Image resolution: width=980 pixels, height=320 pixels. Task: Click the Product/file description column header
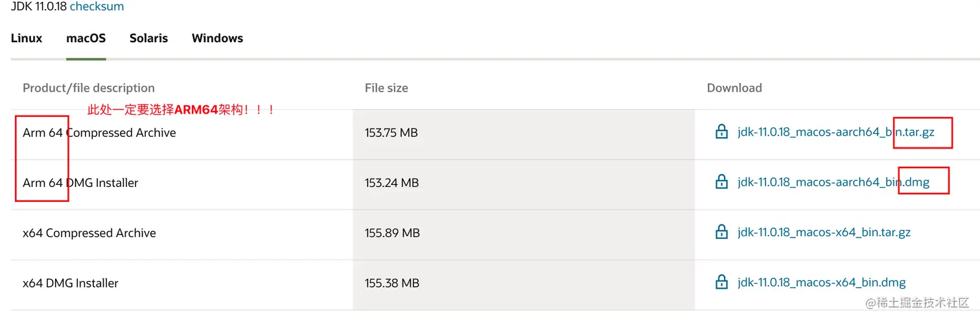coord(89,88)
